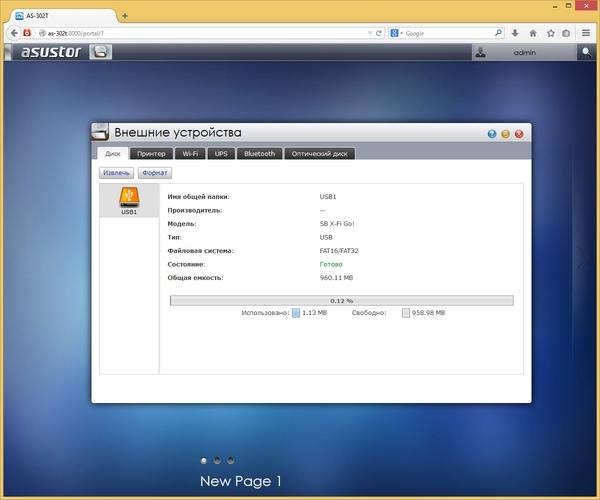
Task: Open the admin user menu
Action: 524,52
